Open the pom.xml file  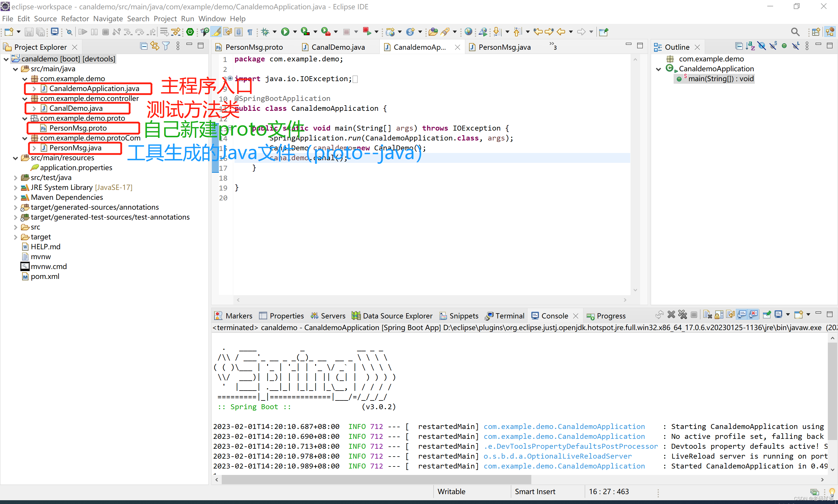45,277
